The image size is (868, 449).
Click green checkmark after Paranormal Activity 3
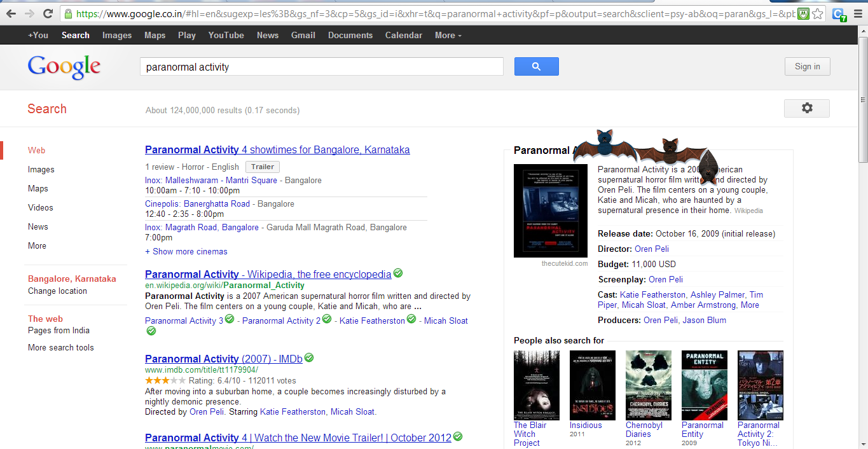230,319
